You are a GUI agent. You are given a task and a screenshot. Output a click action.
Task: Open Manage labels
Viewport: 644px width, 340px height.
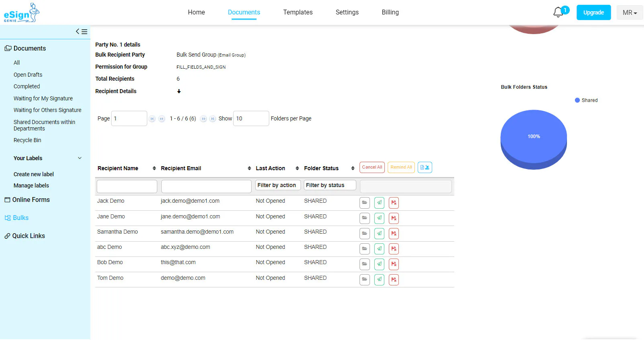point(31,185)
